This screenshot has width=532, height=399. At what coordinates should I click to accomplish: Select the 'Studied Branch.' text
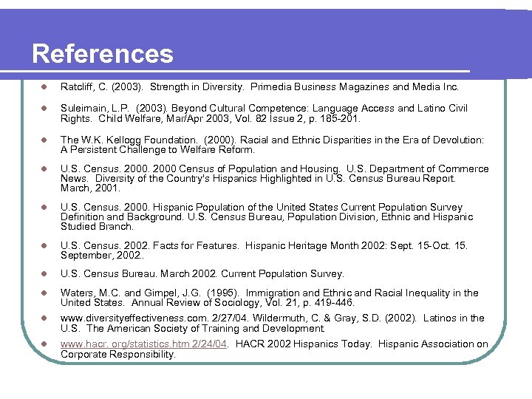click(97, 226)
